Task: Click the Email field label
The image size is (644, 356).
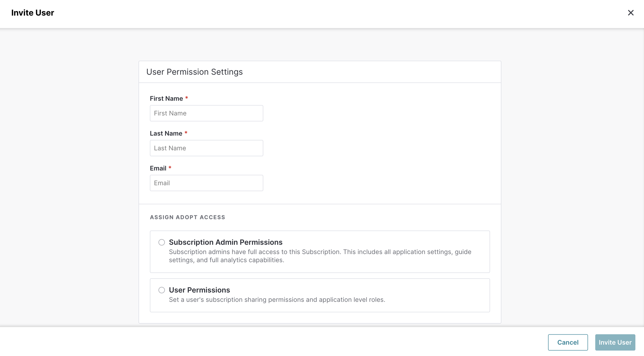Action: click(x=158, y=168)
